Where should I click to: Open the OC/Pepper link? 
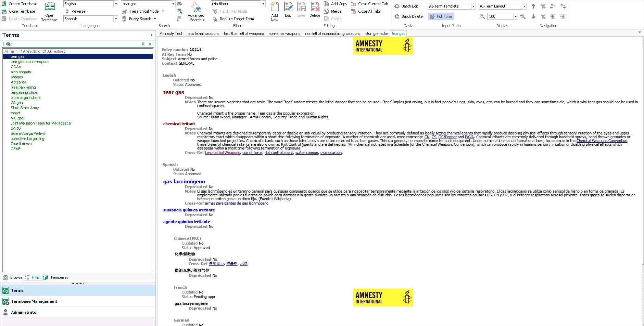pos(447,137)
